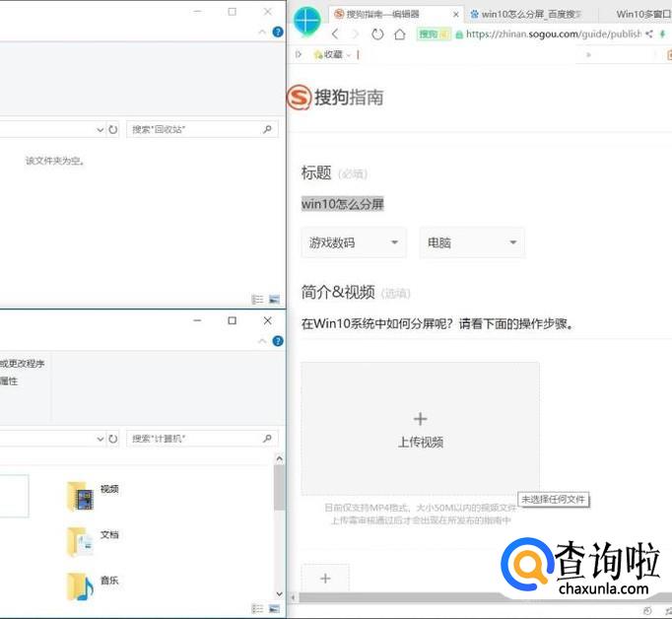Screen dimensions: 672x619
Task: Refresh the 计算机 explorer window
Action: [112, 439]
